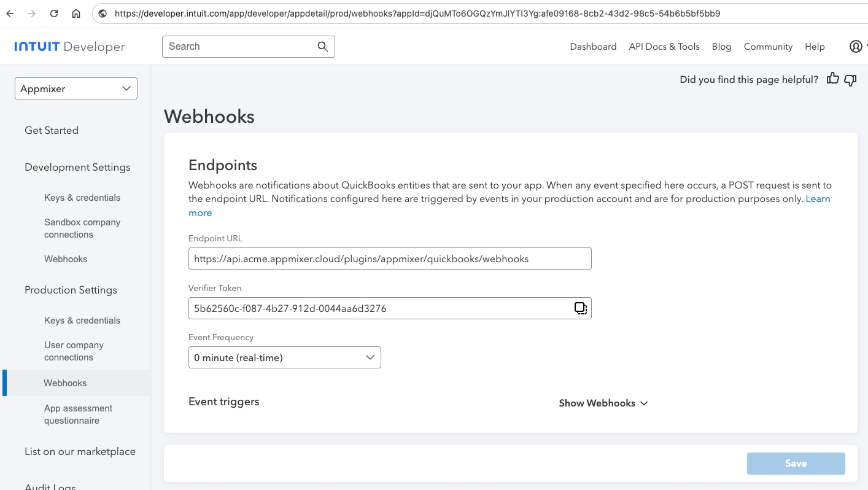
Task: Go to Community in top navigation
Action: point(768,47)
